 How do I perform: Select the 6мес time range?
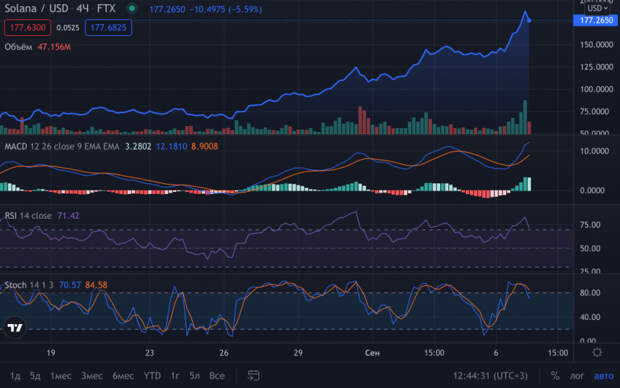tap(123, 376)
